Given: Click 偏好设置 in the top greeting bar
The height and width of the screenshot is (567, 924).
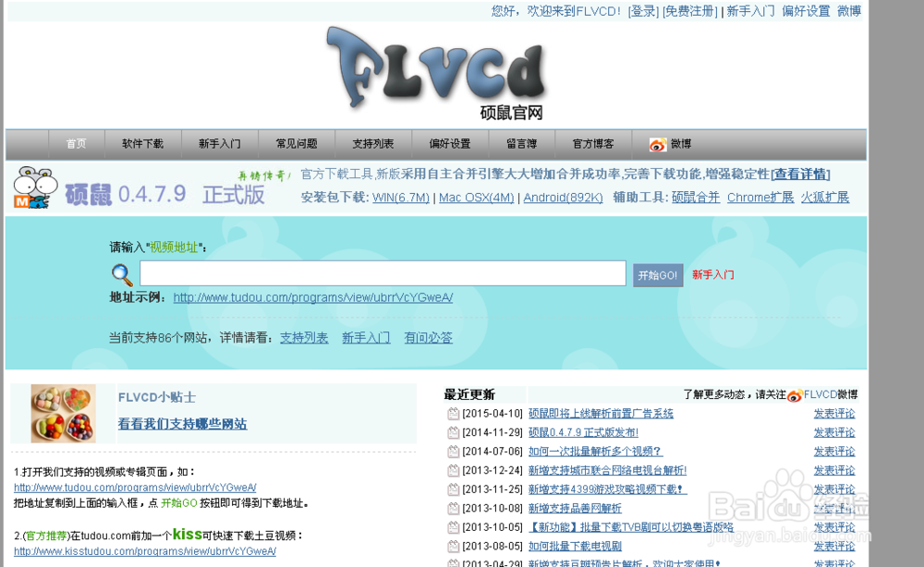Looking at the screenshot, I should point(806,11).
